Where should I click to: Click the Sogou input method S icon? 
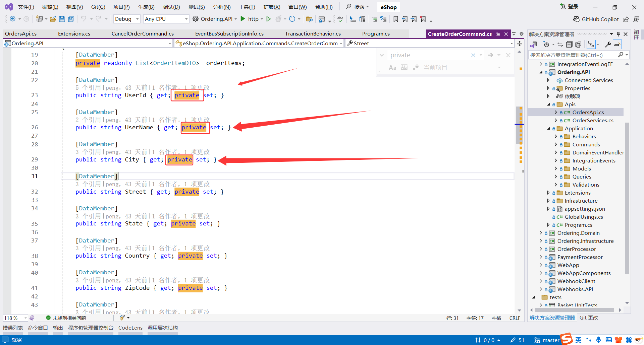(x=567, y=339)
